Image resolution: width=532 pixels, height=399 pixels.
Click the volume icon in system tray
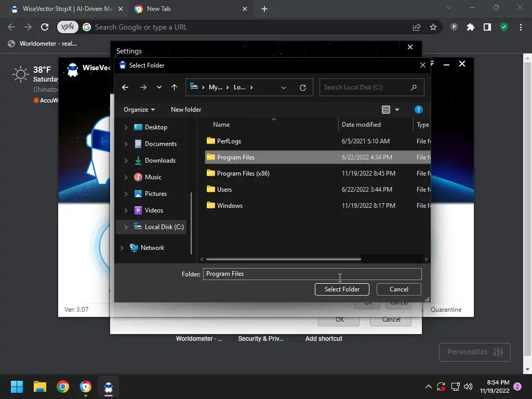tap(468, 387)
